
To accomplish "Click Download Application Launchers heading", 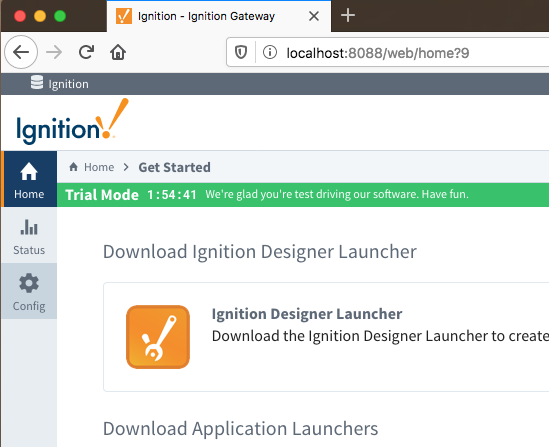I will (x=241, y=428).
